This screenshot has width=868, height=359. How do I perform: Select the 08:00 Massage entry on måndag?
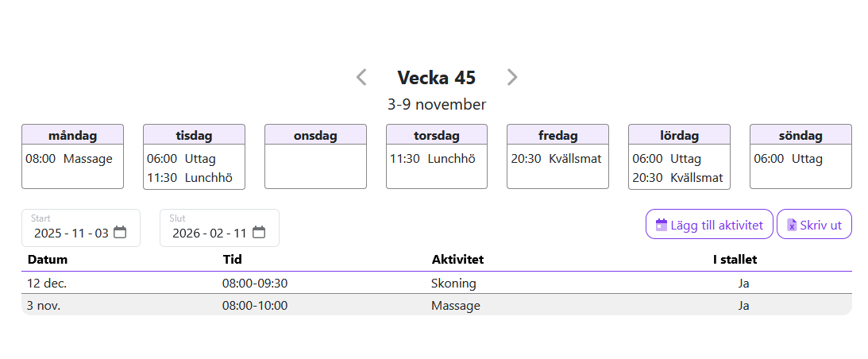point(69,159)
